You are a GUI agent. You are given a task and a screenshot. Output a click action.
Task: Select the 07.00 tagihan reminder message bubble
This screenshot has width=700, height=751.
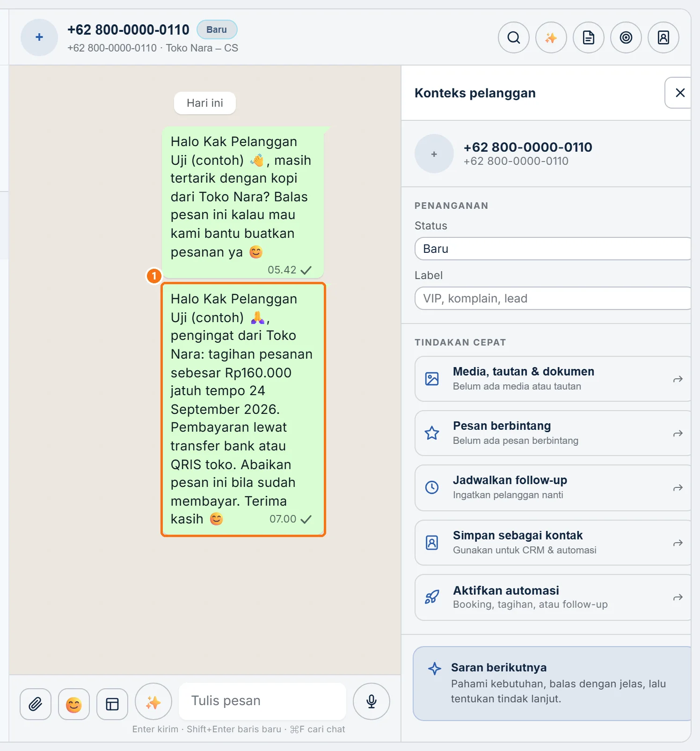243,409
